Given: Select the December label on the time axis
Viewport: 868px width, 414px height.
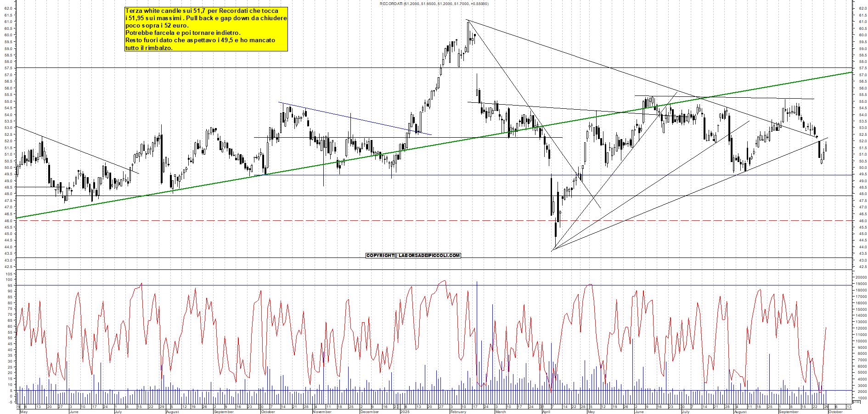Looking at the screenshot, I should (370, 412).
